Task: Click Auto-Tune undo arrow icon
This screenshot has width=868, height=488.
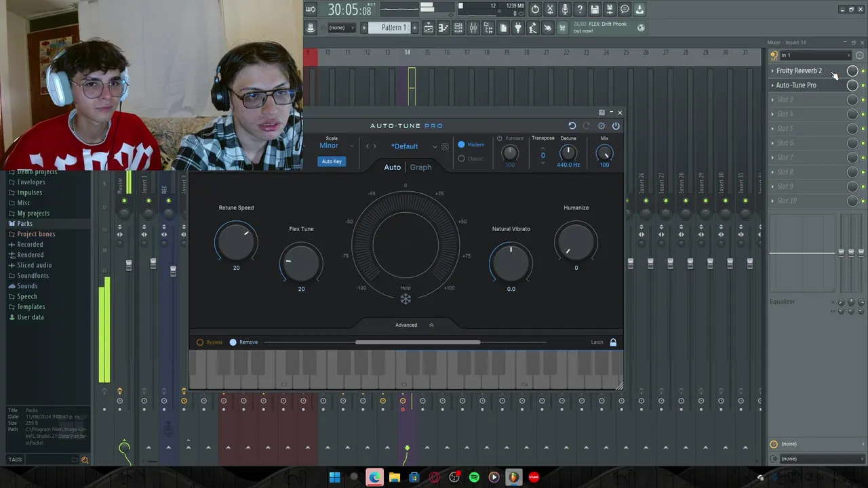Action: click(x=572, y=126)
